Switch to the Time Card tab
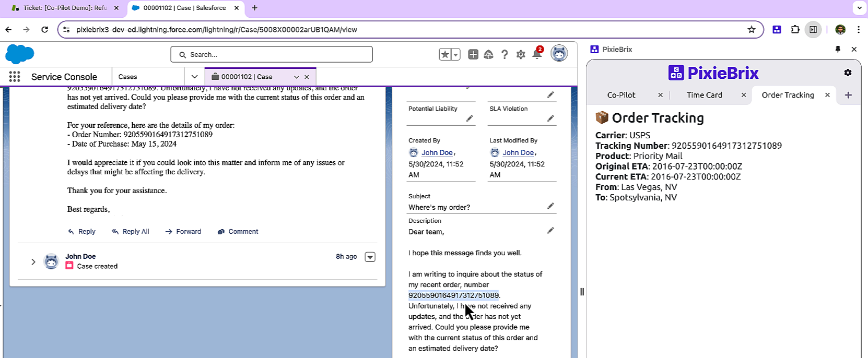Viewport: 868px width, 358px height. point(704,95)
